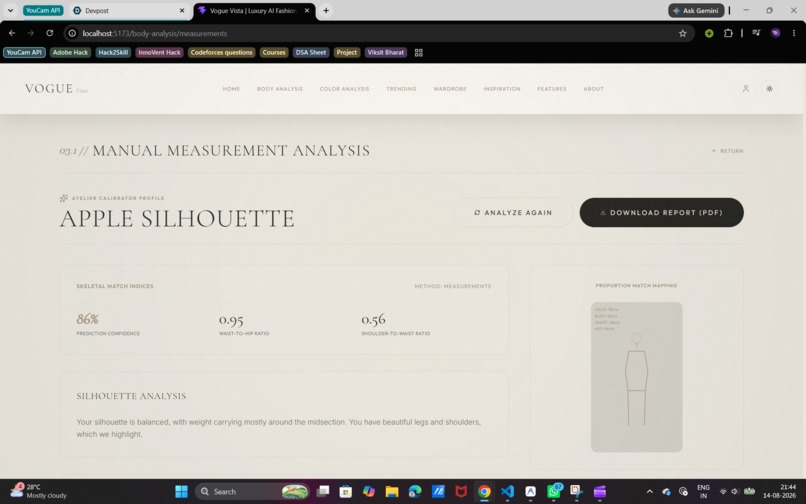Open File Explorer from taskbar

392,491
